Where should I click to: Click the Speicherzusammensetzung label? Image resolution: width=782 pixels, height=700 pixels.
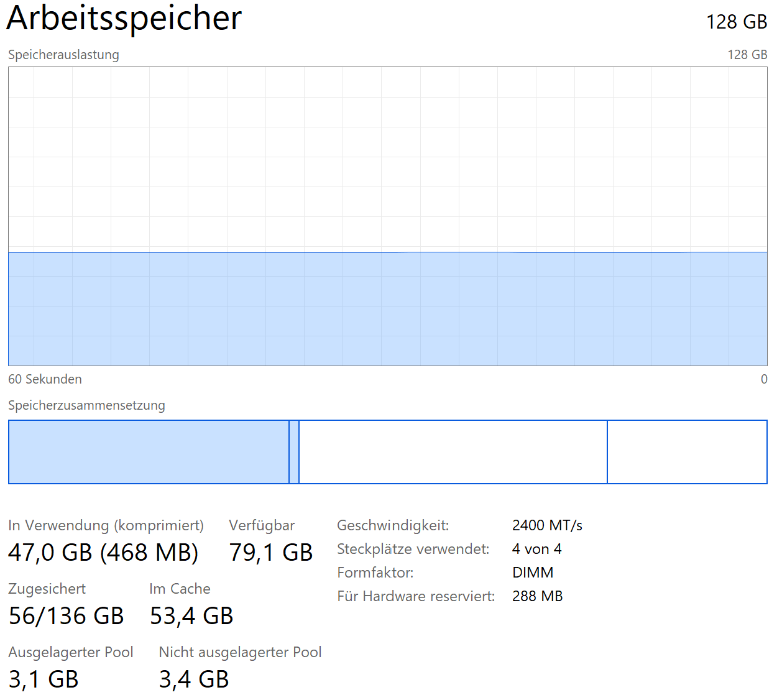pos(86,405)
